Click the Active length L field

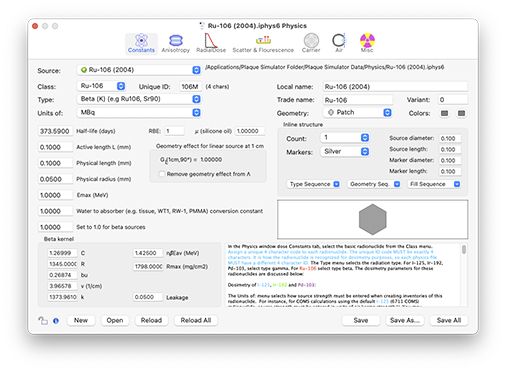tap(55, 147)
